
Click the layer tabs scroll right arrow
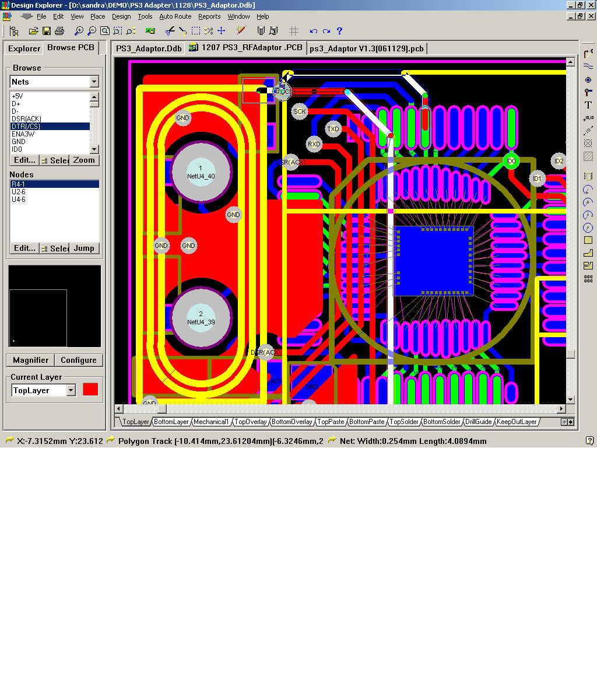[571, 422]
